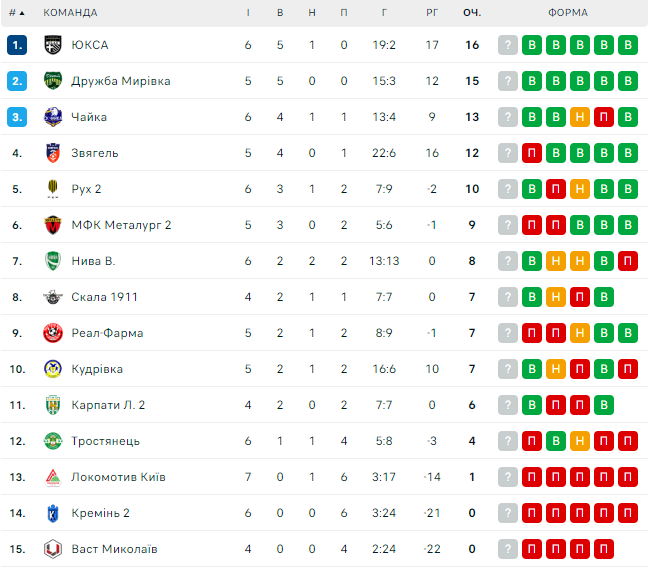This screenshot has height=569, width=651.
Task: Click the Звягель team emblem
Action: click(x=53, y=153)
